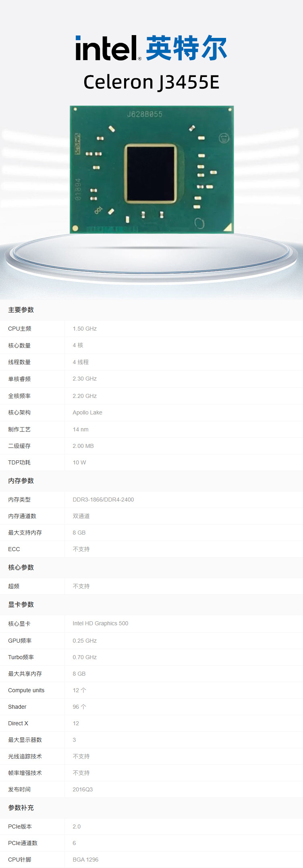The width and height of the screenshot is (303, 868).
Task: Click the 最大共享内存 label
Action: [x=25, y=674]
